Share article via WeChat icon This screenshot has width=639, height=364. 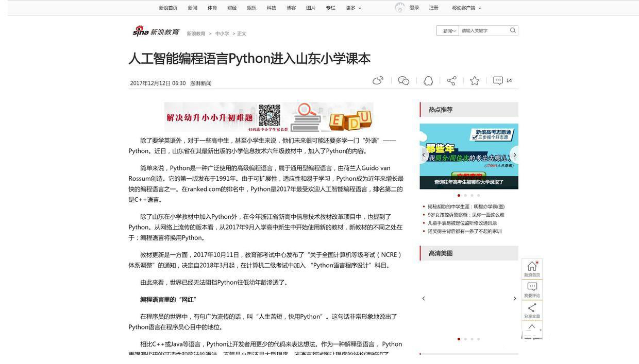[403, 81]
